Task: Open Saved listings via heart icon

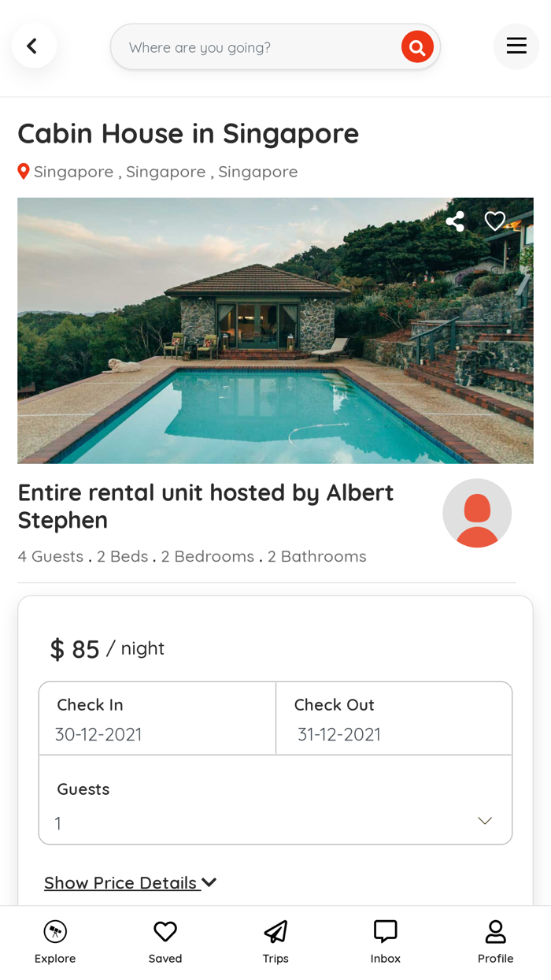Action: tap(165, 932)
